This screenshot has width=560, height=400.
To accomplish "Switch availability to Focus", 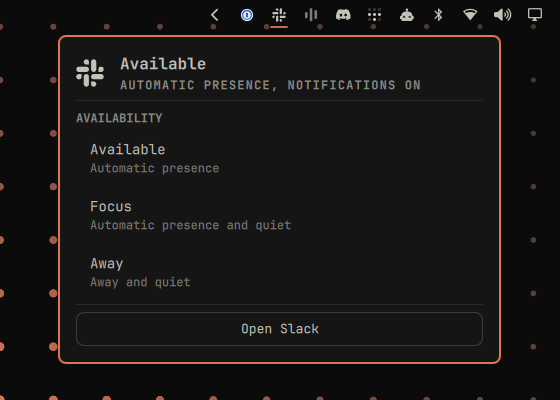I will 279,215.
